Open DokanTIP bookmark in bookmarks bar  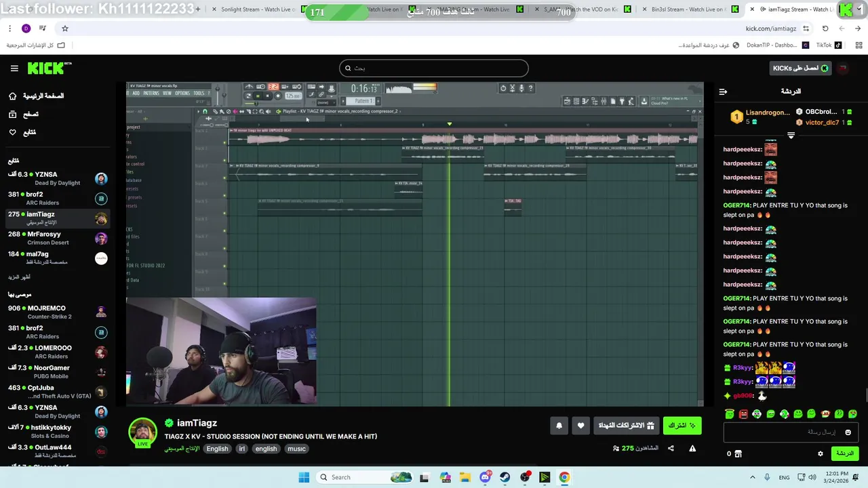pyautogui.click(x=777, y=45)
